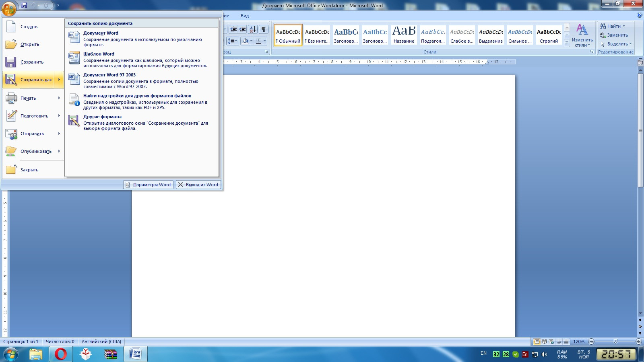The height and width of the screenshot is (362, 644).
Task: Click the increase indent icon
Action: pos(243,29)
